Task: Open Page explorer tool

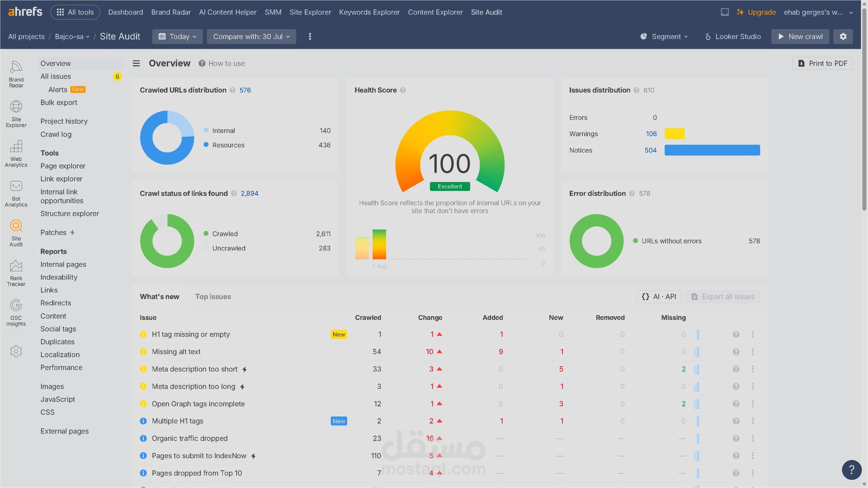Action: 63,166
